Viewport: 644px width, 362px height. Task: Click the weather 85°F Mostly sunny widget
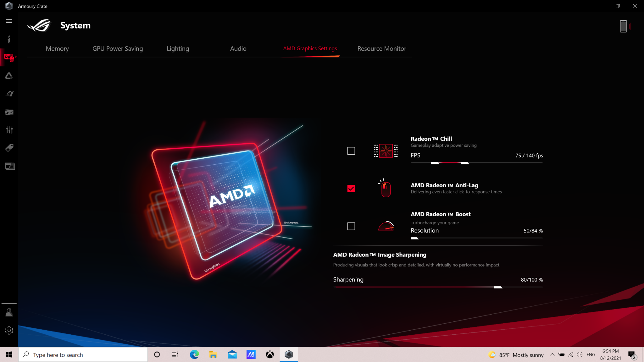(x=516, y=355)
